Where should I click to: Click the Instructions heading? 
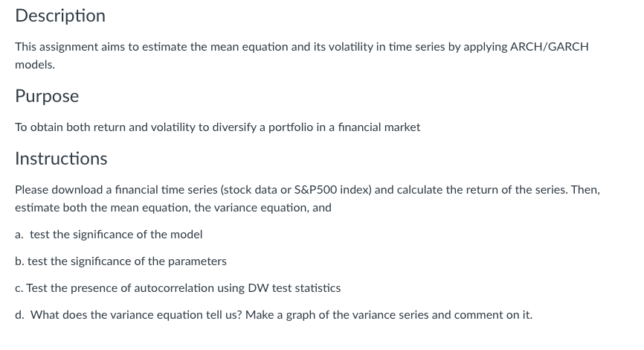pos(61,159)
